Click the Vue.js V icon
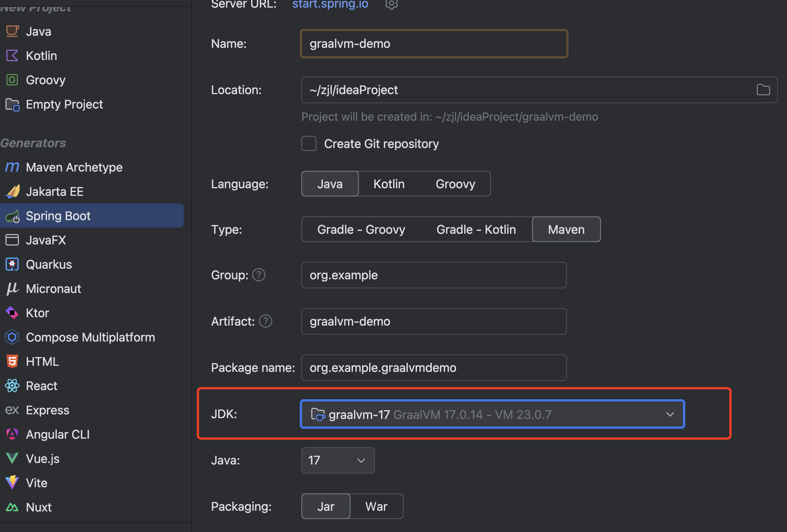787x532 pixels. point(12,458)
